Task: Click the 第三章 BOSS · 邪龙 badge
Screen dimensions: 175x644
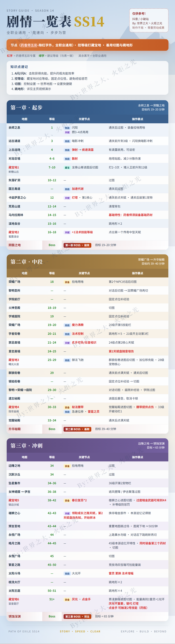Action: click(77, 616)
